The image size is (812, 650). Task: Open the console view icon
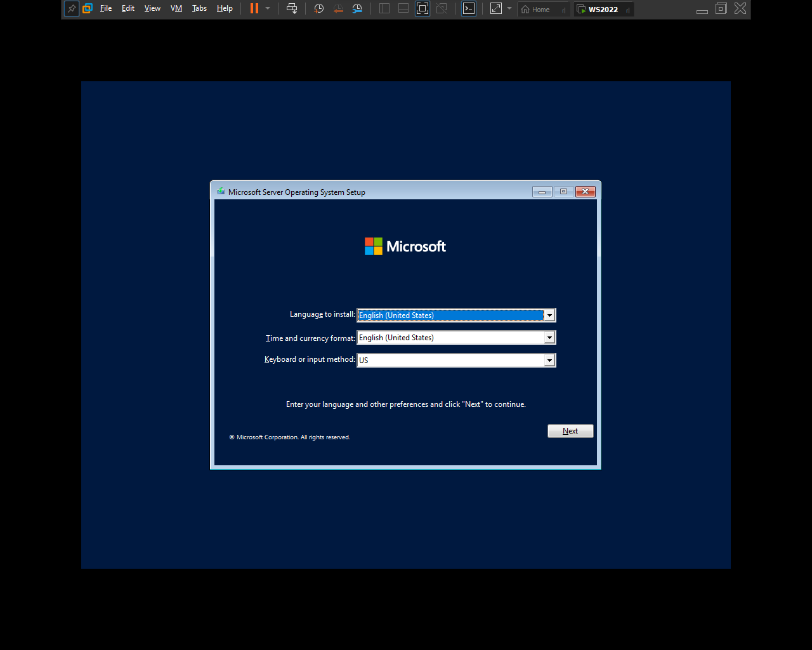469,9
